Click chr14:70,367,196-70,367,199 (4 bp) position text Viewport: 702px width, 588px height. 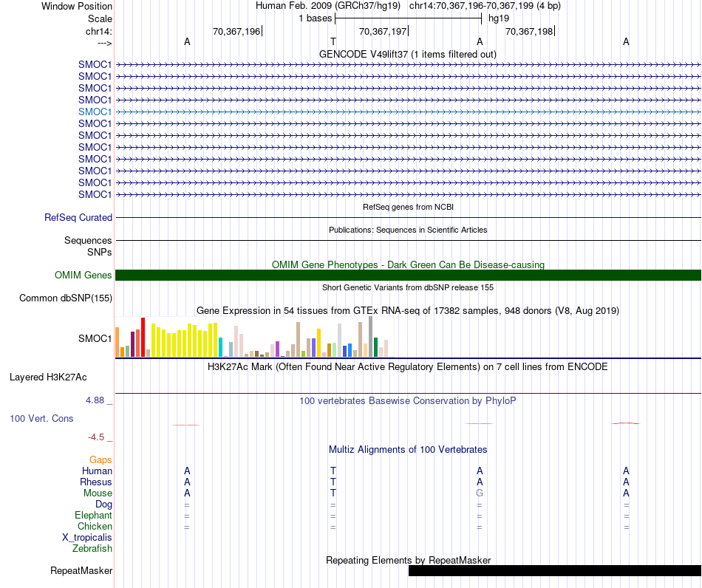[x=485, y=6]
